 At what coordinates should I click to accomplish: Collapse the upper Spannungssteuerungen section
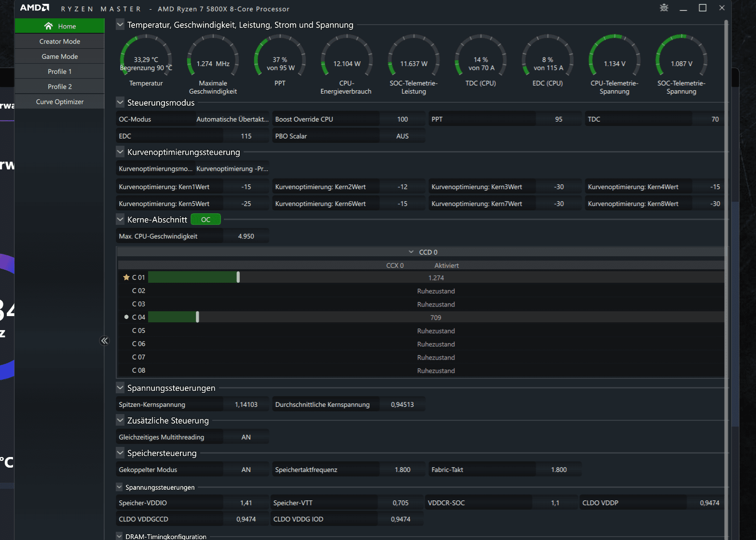120,388
